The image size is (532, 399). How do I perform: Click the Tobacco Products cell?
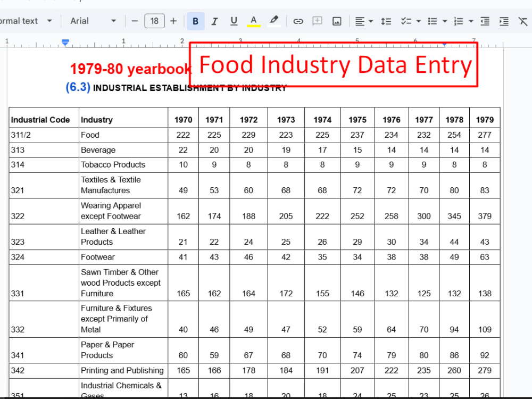pos(123,165)
